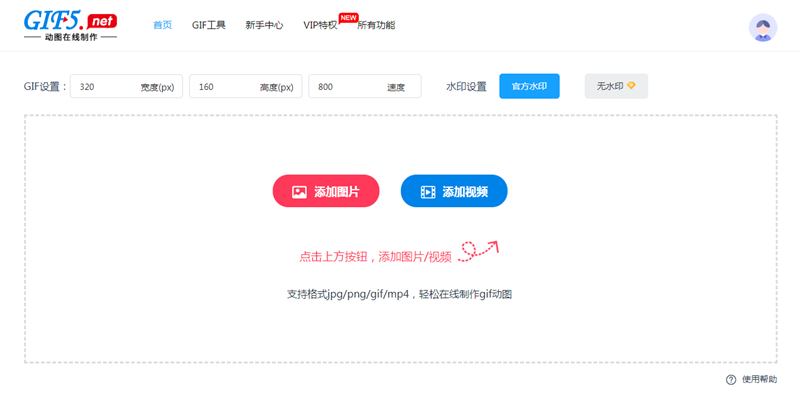The image size is (800, 394).
Task: Click the 添加图片 add image button
Action: coord(326,191)
